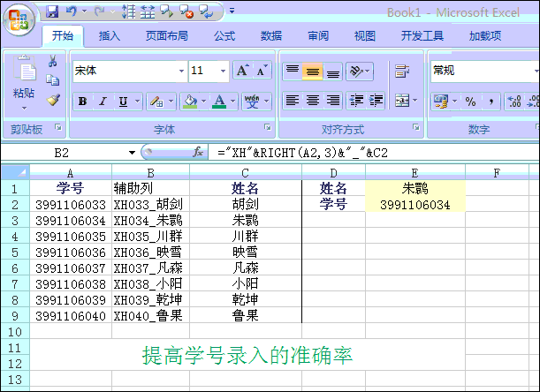Open the 开始 ribbon tab
Screen dimensions: 540x392
(x=63, y=36)
